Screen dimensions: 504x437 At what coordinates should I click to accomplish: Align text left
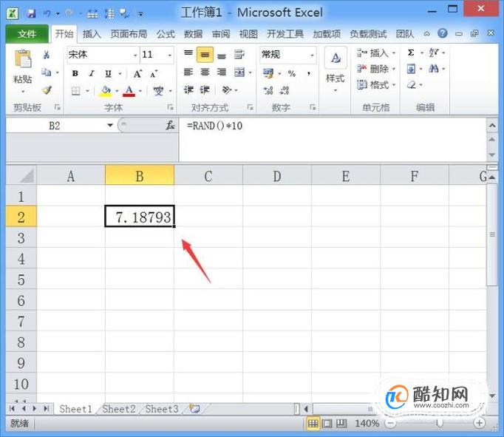point(188,72)
